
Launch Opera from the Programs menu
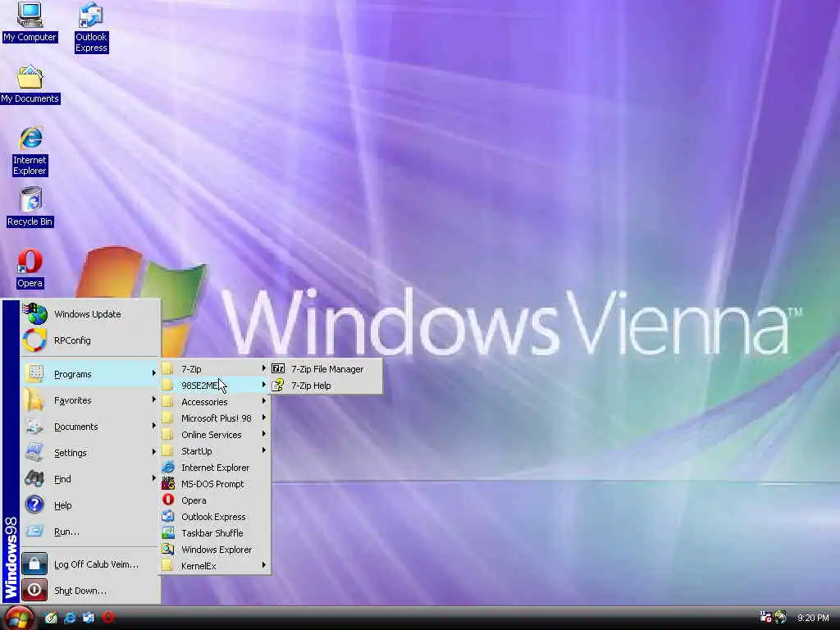coord(215,500)
